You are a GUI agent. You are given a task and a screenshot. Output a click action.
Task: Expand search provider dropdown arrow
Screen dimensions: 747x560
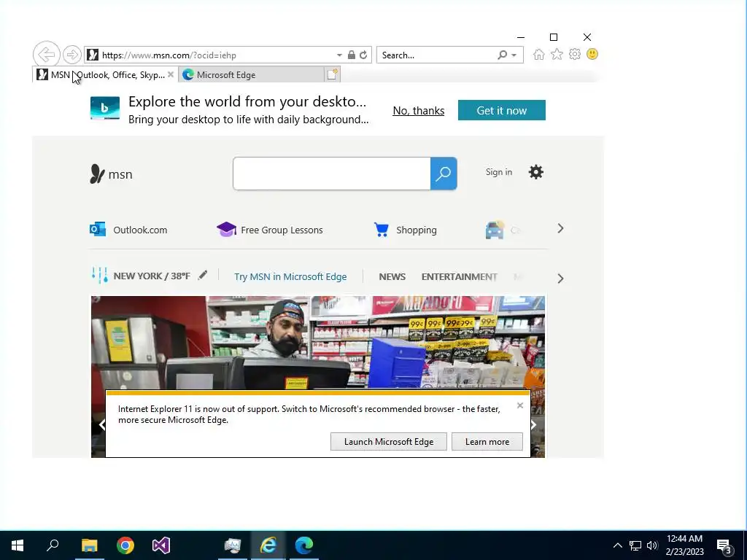tap(514, 55)
